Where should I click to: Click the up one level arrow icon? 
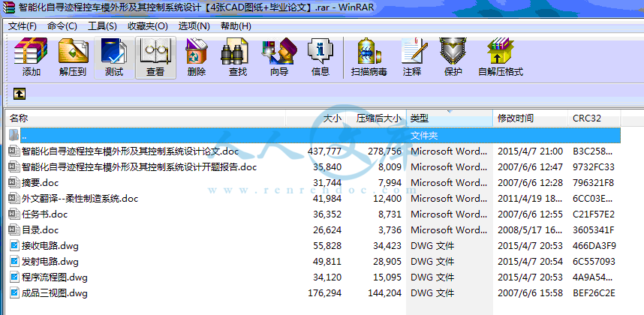(x=20, y=94)
